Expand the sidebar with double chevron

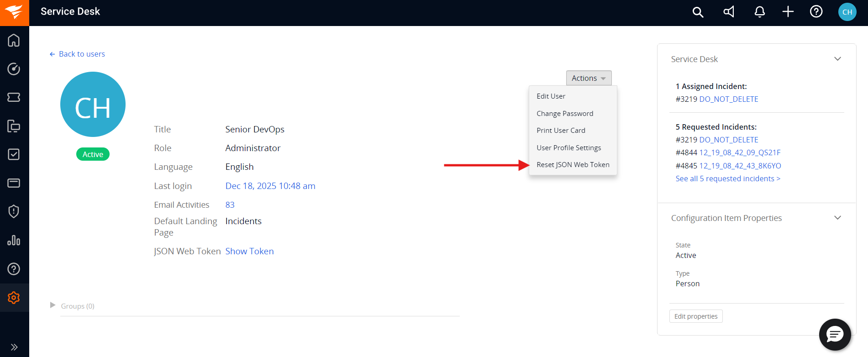point(14,347)
